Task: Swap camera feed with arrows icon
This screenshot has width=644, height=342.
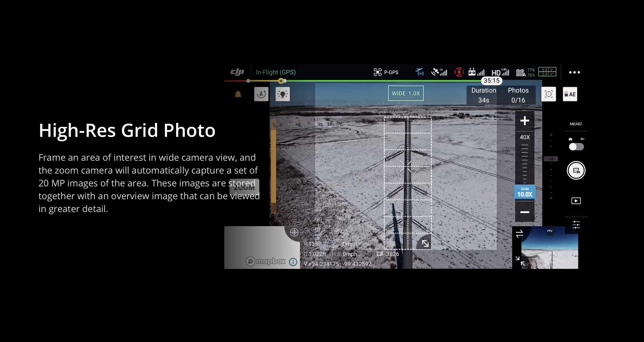Action: click(x=519, y=234)
